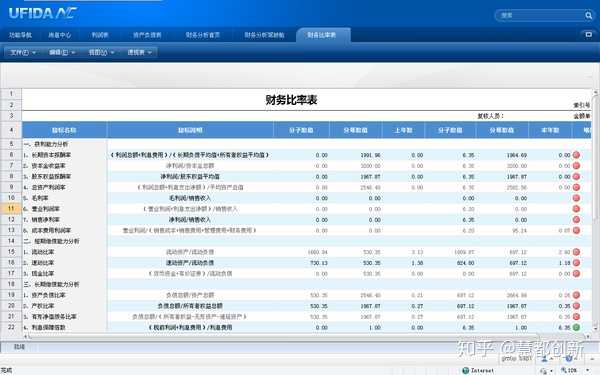Click the red status indicator in row 20
Image resolution: width=600 pixels, height=375 pixels.
576,306
